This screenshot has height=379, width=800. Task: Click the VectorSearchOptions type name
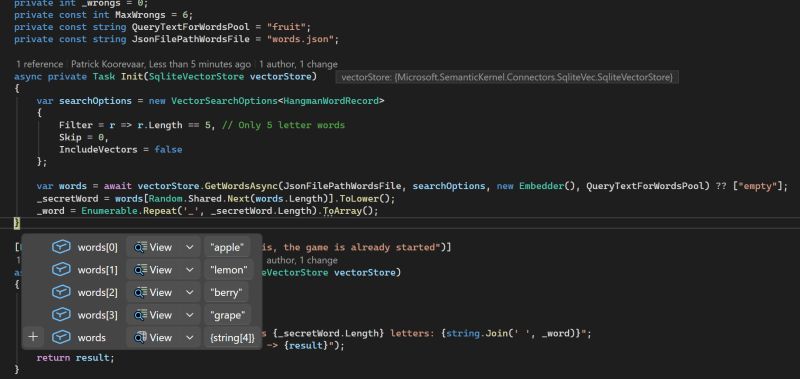coord(224,101)
